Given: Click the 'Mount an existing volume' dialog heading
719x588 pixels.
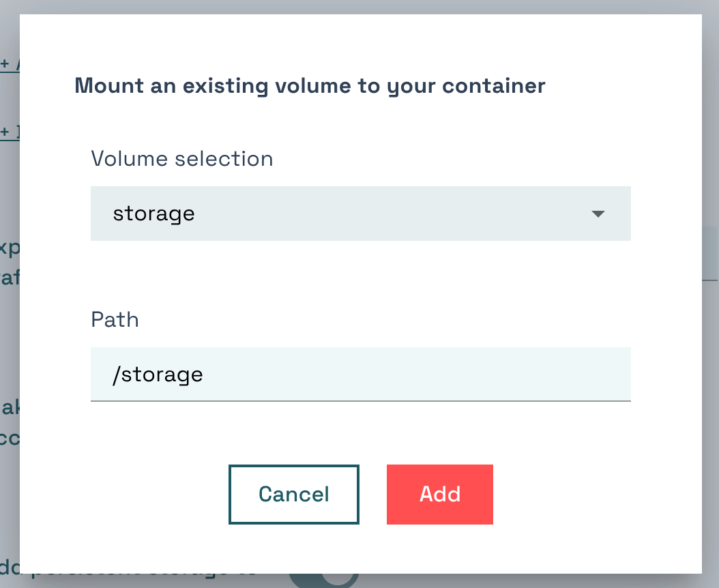Looking at the screenshot, I should tap(310, 86).
